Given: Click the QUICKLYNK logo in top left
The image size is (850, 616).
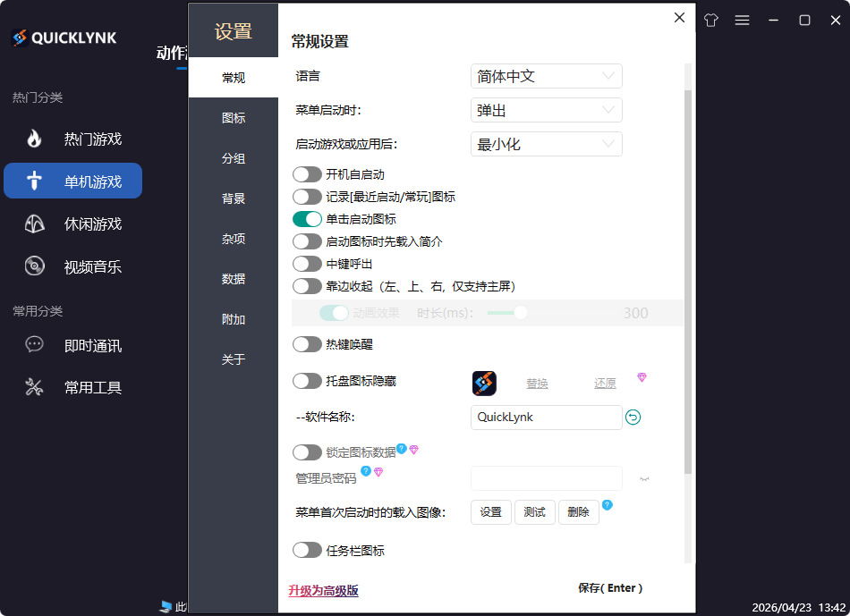Looking at the screenshot, I should (x=63, y=38).
